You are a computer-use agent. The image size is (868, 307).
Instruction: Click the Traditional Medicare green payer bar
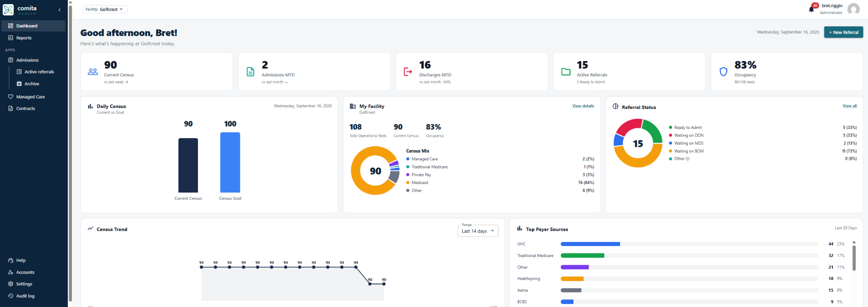point(582,256)
